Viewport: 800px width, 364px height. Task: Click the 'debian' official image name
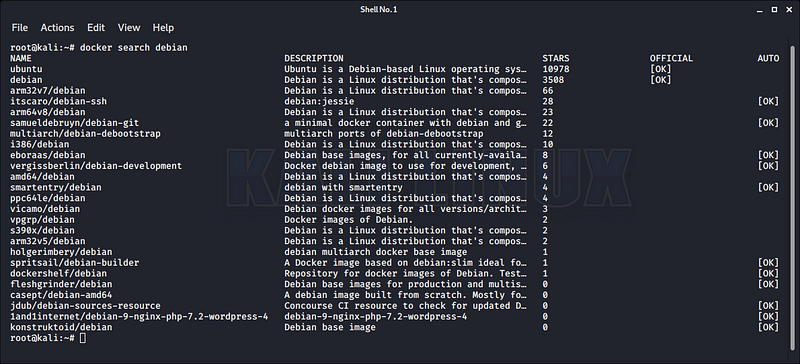[26, 80]
